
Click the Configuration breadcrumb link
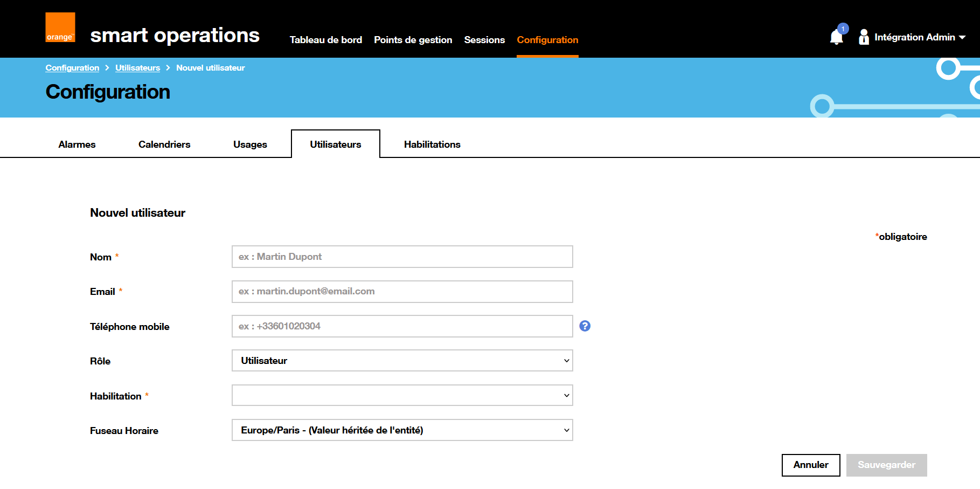pyautogui.click(x=72, y=68)
